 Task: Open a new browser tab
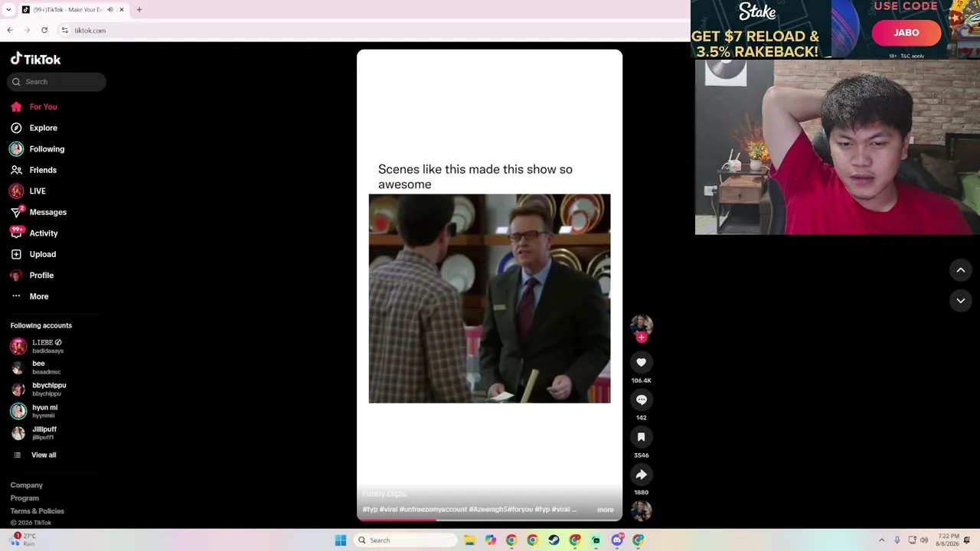(139, 10)
